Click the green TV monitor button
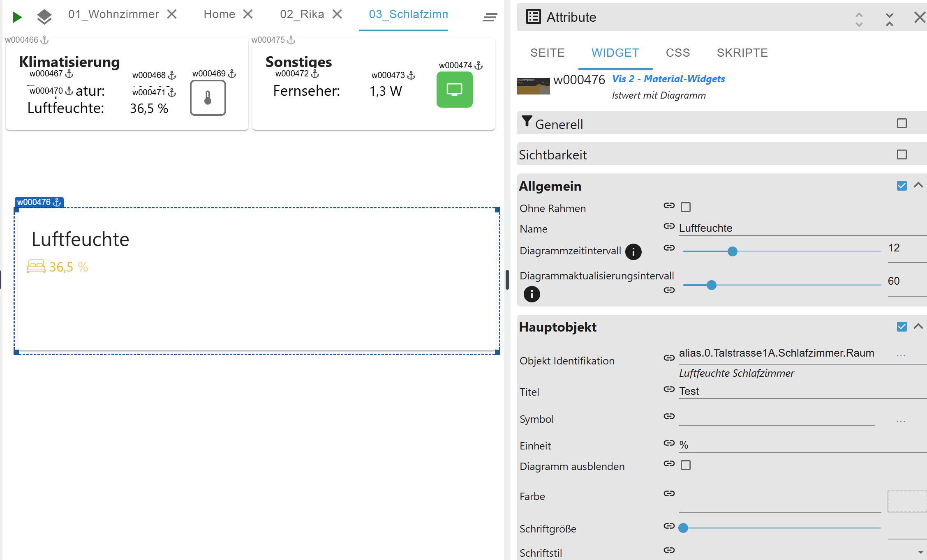927x560 pixels. pyautogui.click(x=454, y=90)
